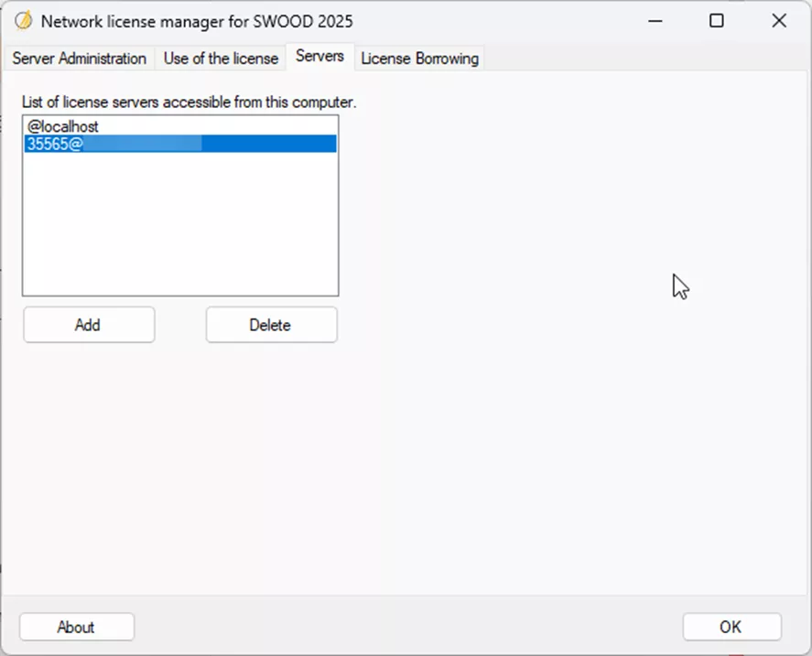This screenshot has height=656, width=812.
Task: Open the Use of the license tab
Action: click(x=220, y=58)
